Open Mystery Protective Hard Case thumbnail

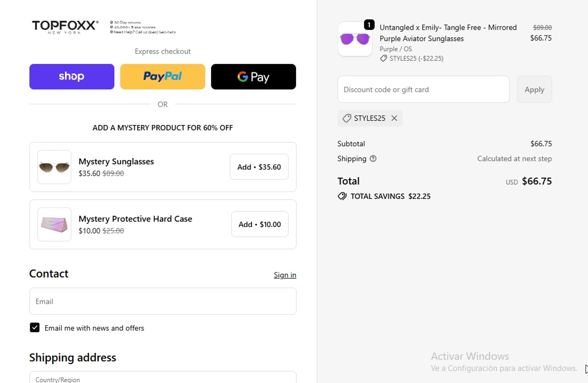[x=54, y=224]
